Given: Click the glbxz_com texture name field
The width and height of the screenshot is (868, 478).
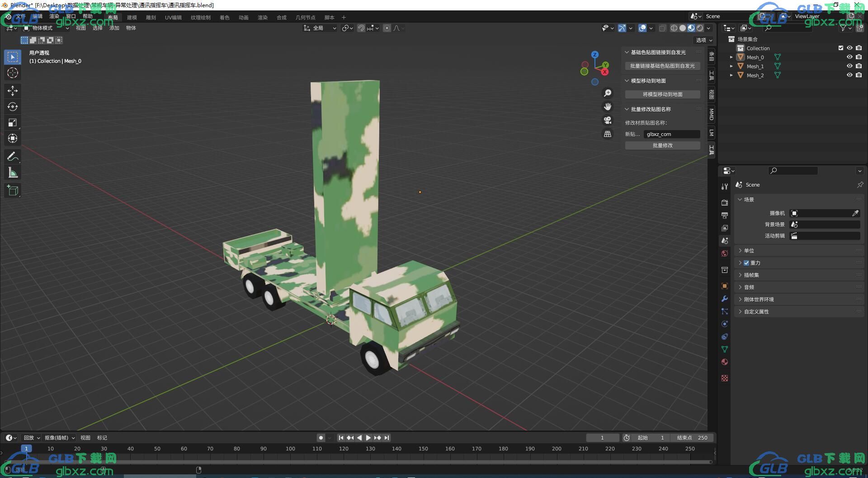Looking at the screenshot, I should 671,134.
